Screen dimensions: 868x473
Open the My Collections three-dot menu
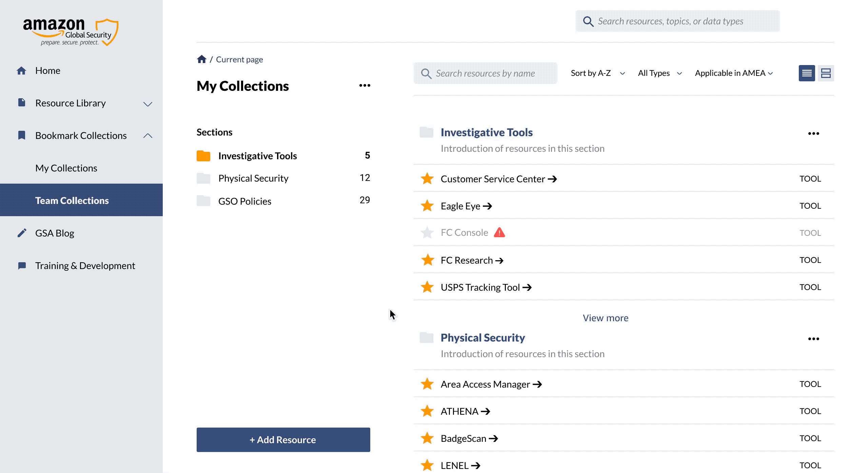[365, 85]
